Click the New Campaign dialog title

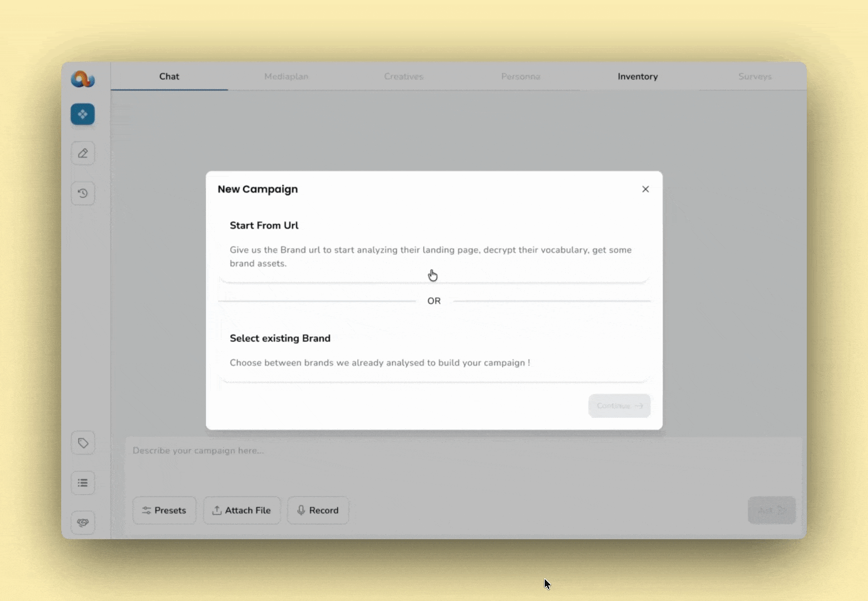click(258, 189)
